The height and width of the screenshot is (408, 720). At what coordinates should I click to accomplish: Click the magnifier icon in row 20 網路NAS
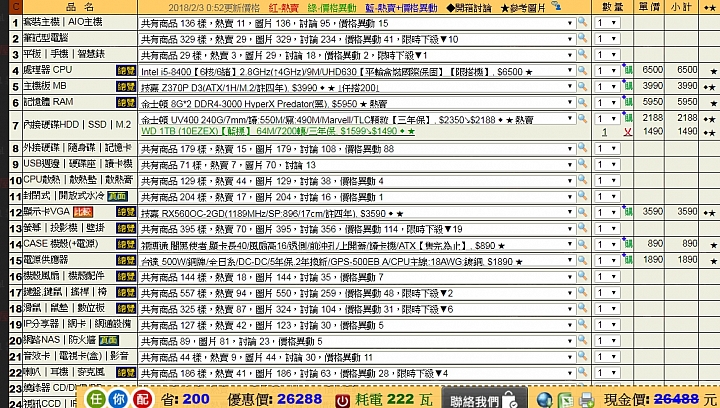(x=582, y=340)
